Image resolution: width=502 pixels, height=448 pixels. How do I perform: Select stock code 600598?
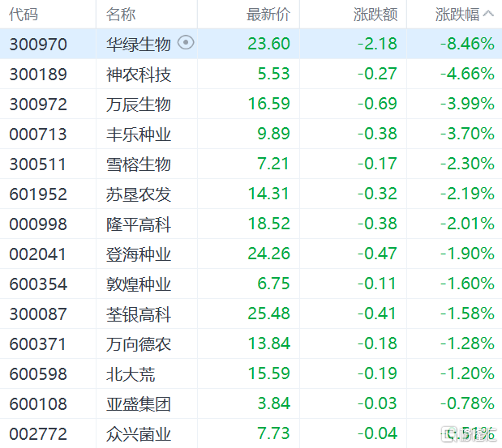click(x=38, y=373)
